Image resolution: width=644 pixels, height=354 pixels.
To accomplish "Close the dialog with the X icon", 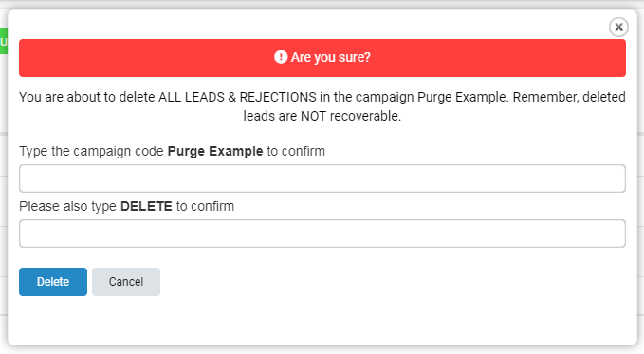I will pyautogui.click(x=618, y=28).
